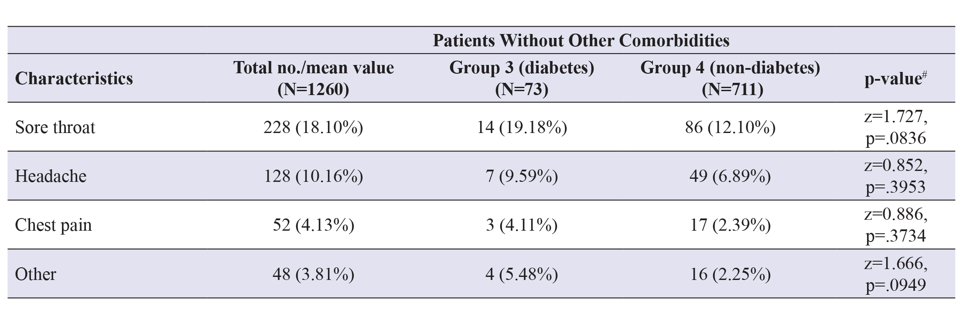Select the 14 (19.18%) cell
The height and width of the screenshot is (324, 980).
point(522,127)
